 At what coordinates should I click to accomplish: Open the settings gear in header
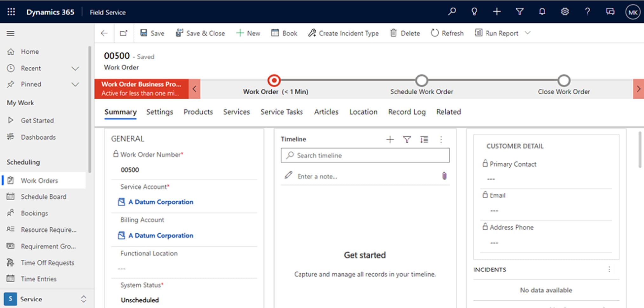(565, 12)
